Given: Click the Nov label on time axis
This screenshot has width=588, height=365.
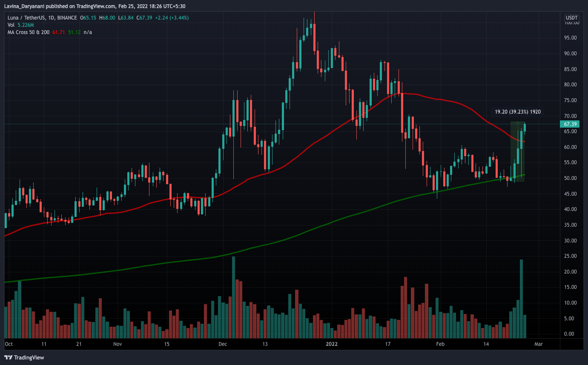Looking at the screenshot, I should point(118,343).
